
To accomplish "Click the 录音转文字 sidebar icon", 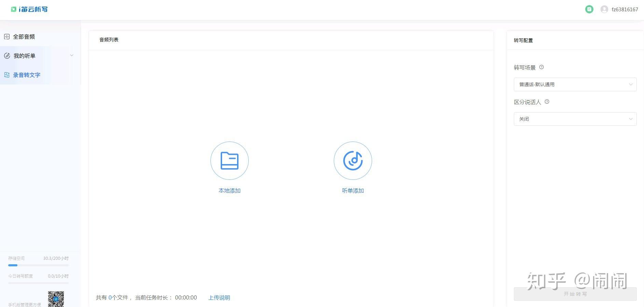I will click(x=7, y=75).
